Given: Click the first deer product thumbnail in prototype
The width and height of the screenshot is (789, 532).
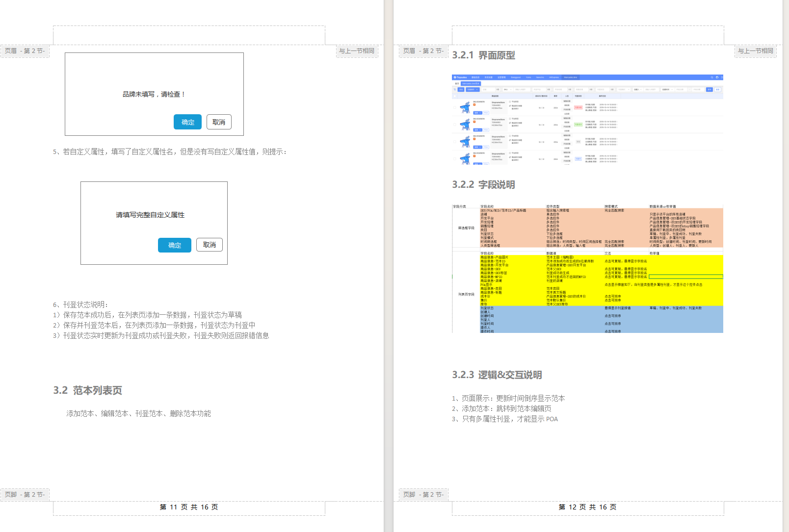Looking at the screenshot, I should coord(465,107).
